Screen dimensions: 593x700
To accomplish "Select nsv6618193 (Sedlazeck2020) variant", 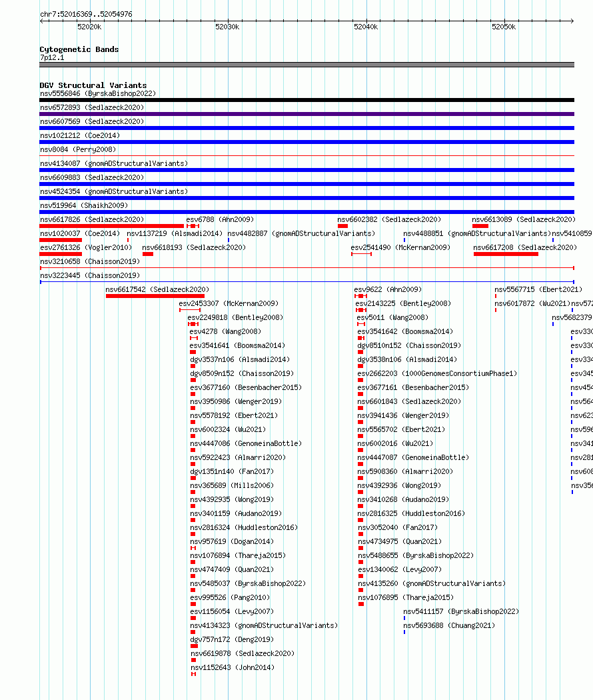I will pyautogui.click(x=194, y=247).
